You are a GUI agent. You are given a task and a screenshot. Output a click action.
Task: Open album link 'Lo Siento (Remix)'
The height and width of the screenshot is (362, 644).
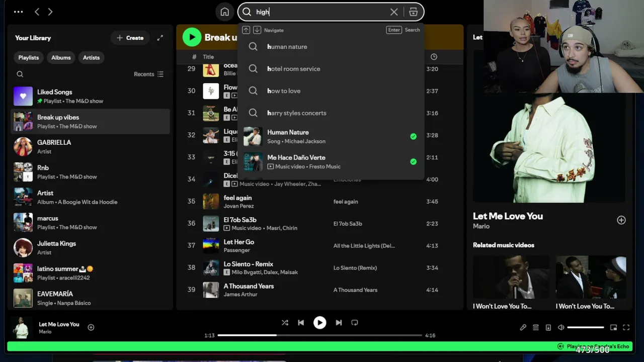(x=355, y=268)
